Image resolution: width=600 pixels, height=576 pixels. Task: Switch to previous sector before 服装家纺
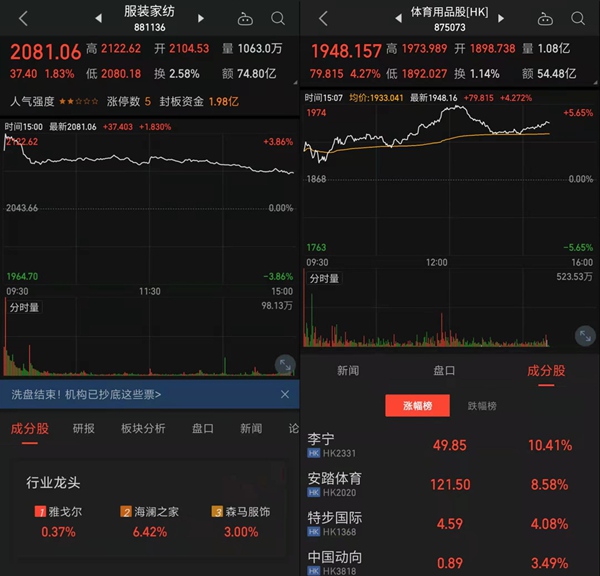click(x=99, y=18)
